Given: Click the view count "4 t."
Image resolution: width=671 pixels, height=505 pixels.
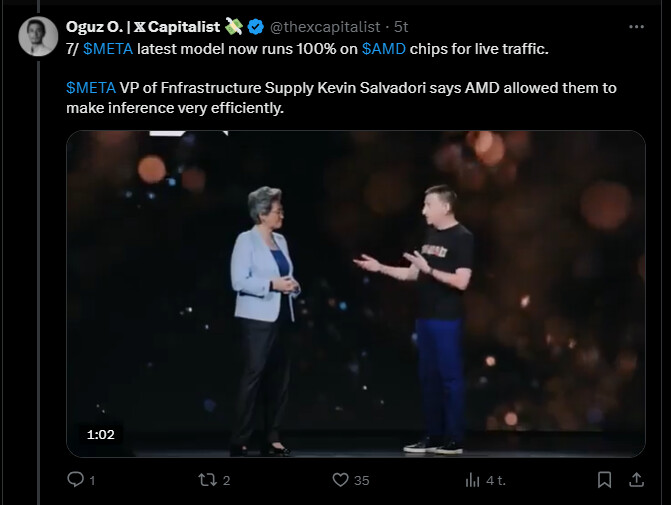Looking at the screenshot, I should [x=495, y=481].
